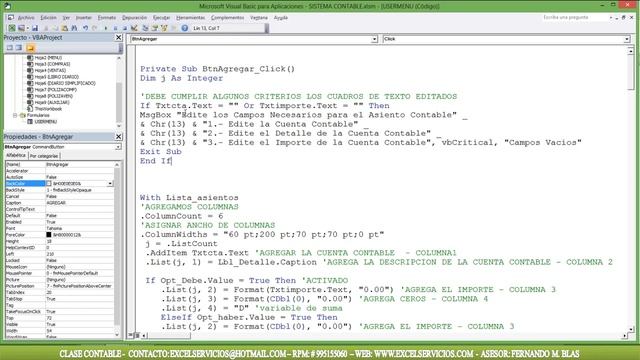640x360 pixels.
Task: Click the code window vertical scrollbar
Action: (x=631, y=190)
